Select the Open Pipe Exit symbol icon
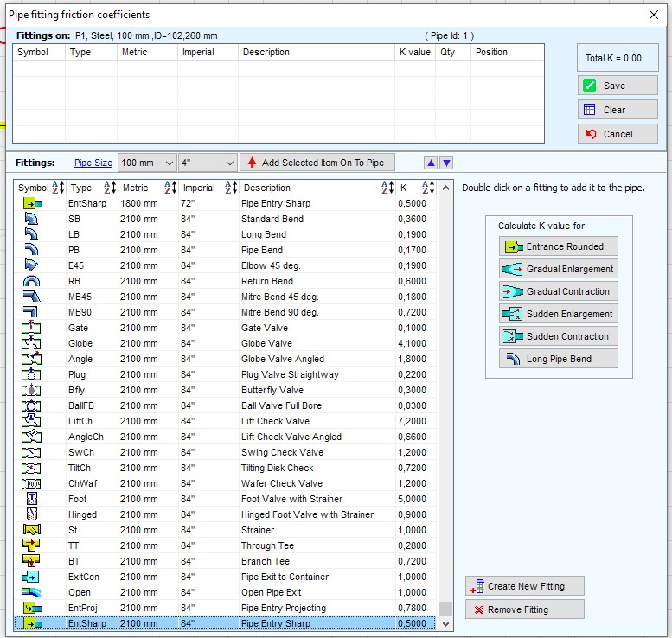The height and width of the screenshot is (638, 672). (31, 592)
